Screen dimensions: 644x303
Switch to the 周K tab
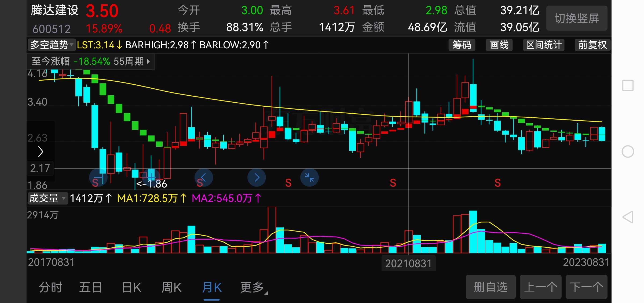pyautogui.click(x=171, y=287)
